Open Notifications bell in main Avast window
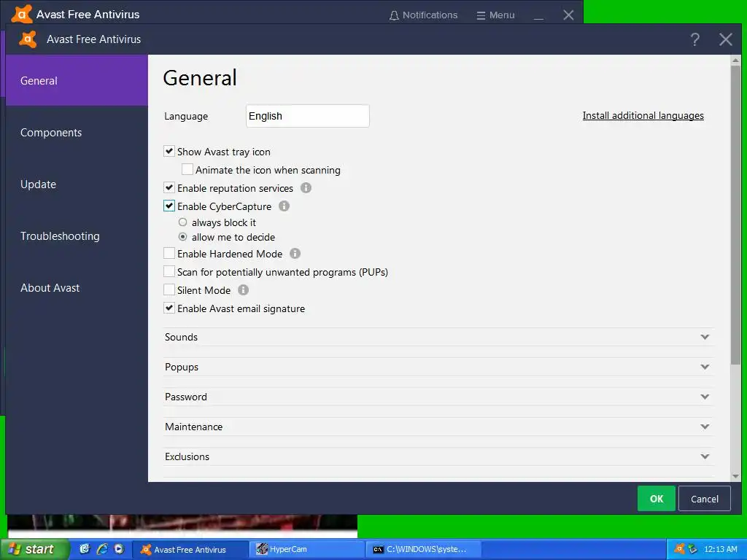 424,15
